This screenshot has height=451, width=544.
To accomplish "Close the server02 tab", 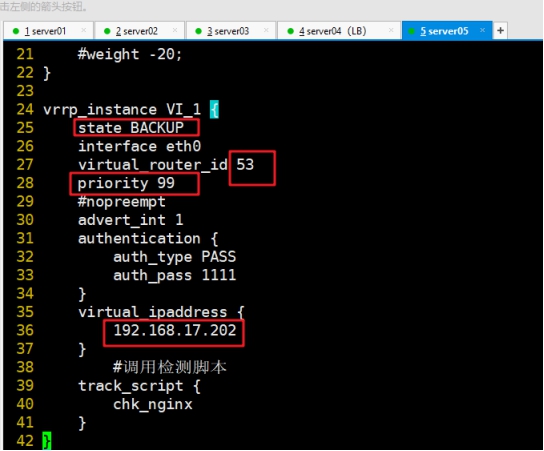I will pos(175,30).
